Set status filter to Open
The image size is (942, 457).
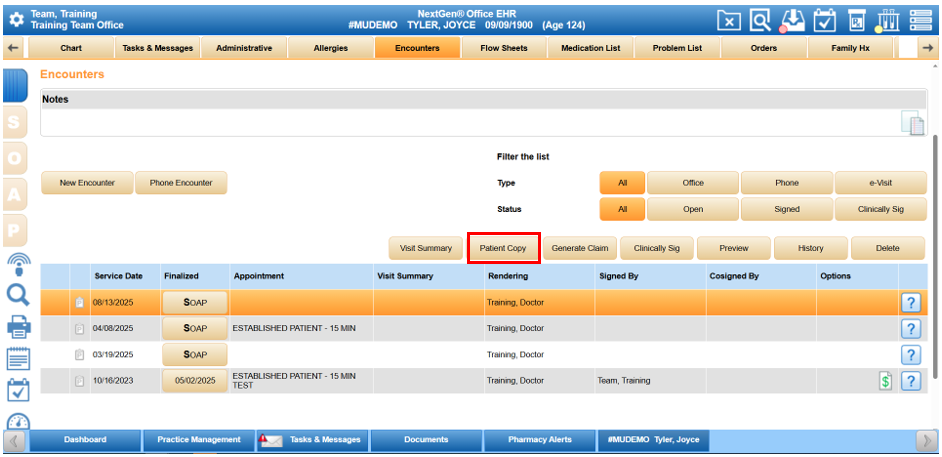[x=693, y=210]
